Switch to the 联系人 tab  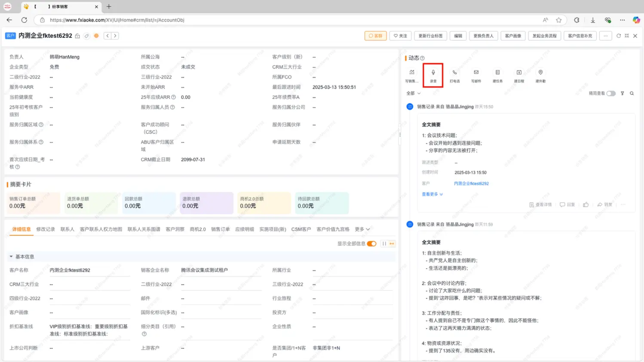tap(67, 229)
